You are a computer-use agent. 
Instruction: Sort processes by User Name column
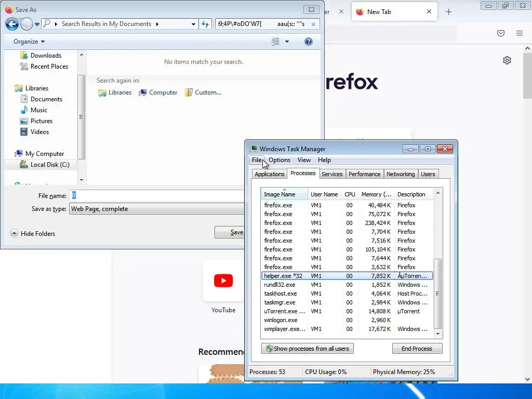click(x=324, y=194)
